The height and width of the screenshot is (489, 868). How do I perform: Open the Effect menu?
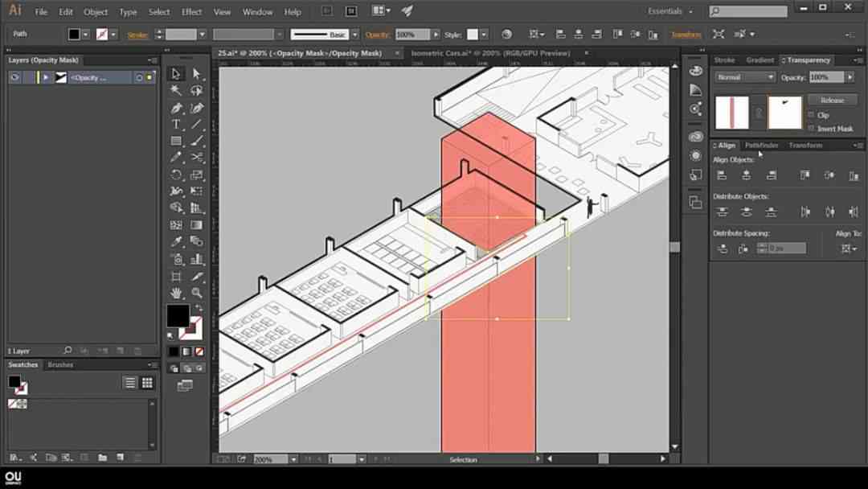(191, 11)
